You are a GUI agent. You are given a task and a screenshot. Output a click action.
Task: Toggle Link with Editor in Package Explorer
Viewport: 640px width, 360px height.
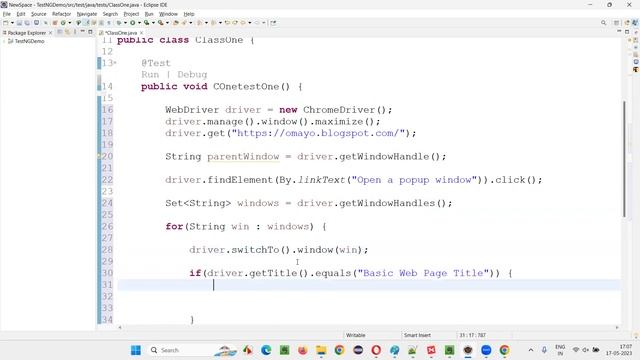tap(67, 32)
